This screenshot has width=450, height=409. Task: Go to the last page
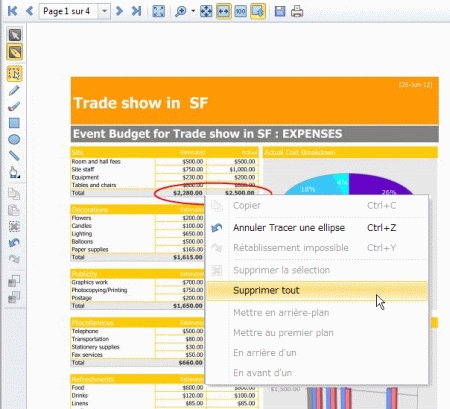tap(136, 11)
